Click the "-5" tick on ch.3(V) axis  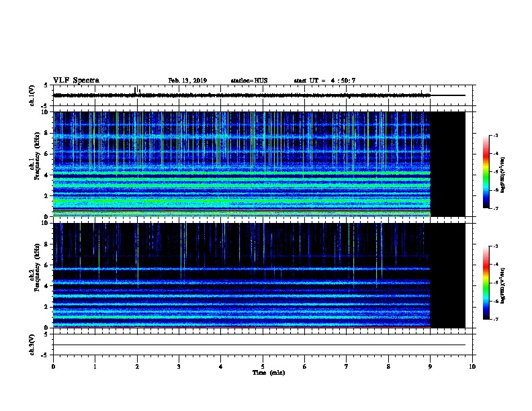[x=45, y=355]
